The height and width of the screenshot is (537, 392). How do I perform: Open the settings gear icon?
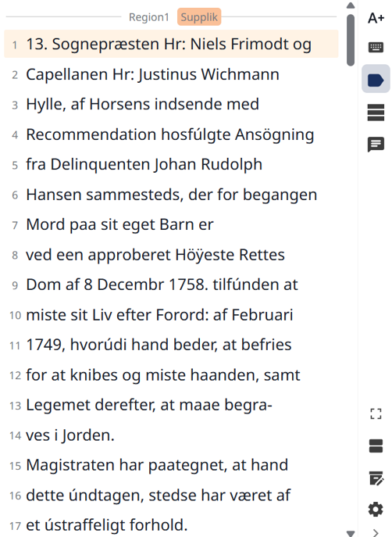(x=376, y=510)
